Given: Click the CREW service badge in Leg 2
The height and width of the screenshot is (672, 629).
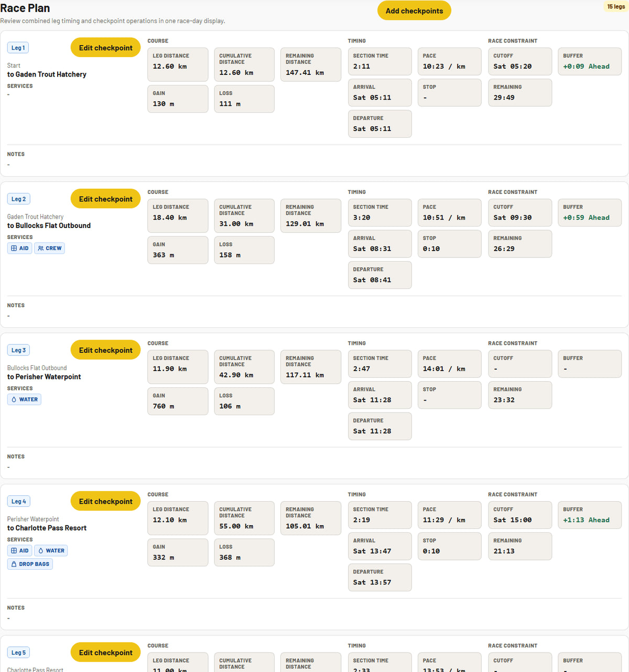Looking at the screenshot, I should click(50, 248).
